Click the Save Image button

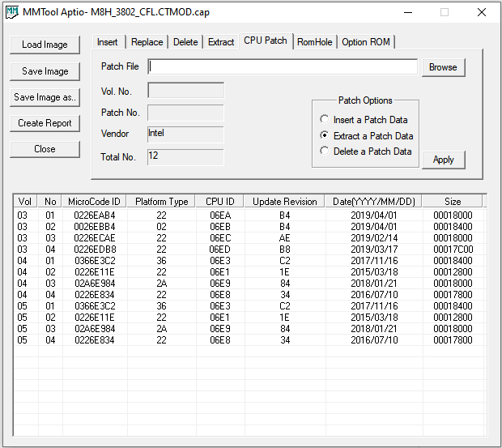point(45,71)
